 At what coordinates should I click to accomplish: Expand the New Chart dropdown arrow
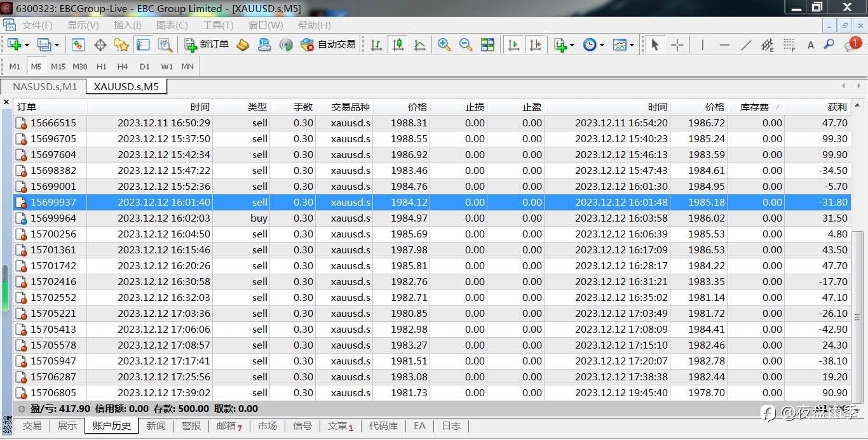pyautogui.click(x=27, y=45)
